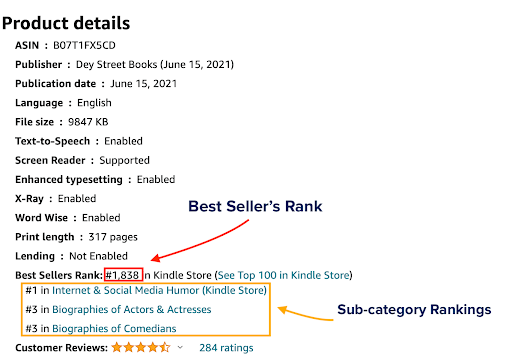Click the Product details heading

[66, 23]
